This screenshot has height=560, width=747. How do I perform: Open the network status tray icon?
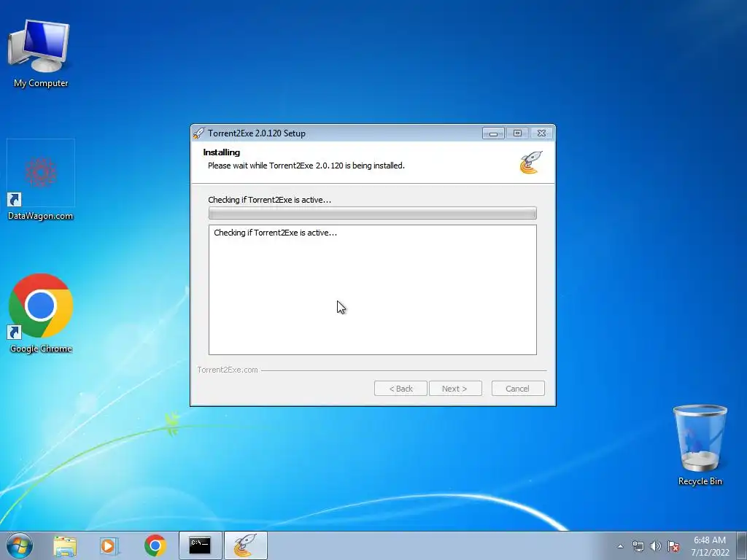click(x=638, y=546)
